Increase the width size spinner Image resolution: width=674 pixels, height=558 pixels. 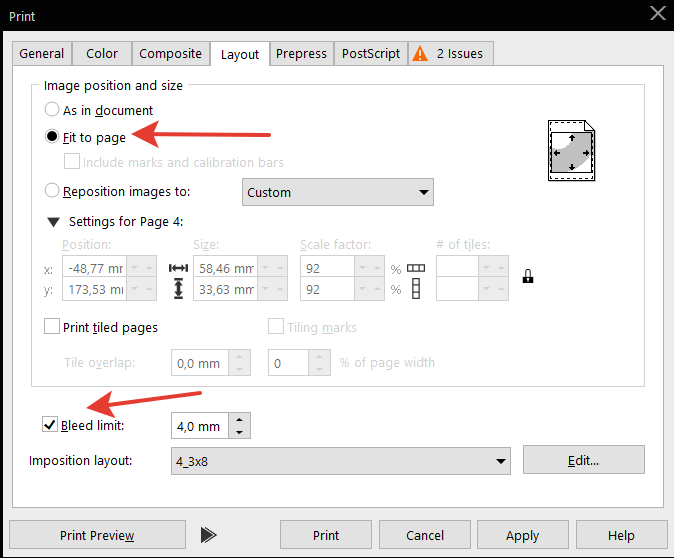(280, 267)
